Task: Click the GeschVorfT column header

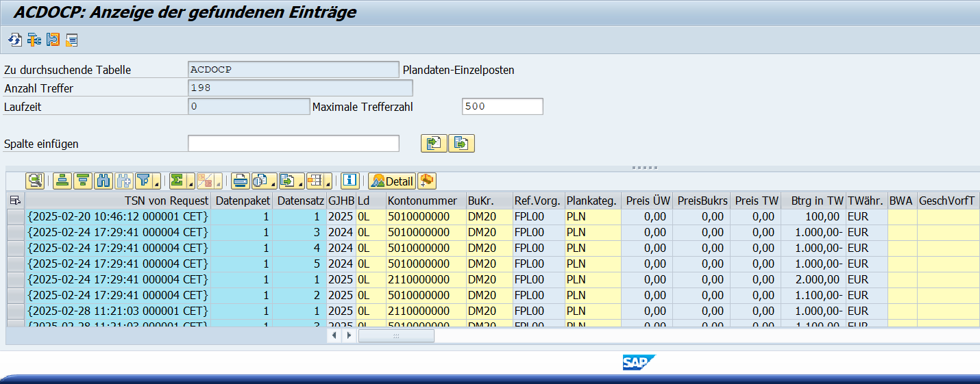Action: click(x=948, y=201)
